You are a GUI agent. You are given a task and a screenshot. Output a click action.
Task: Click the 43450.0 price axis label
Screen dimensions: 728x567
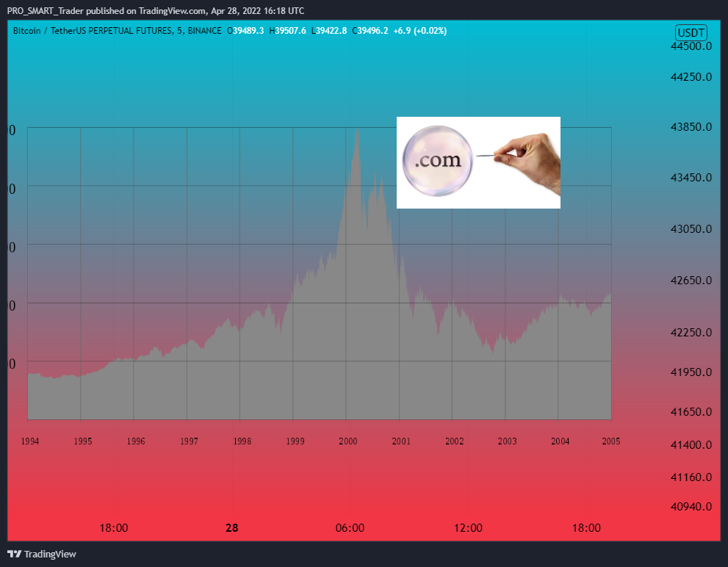pyautogui.click(x=691, y=178)
